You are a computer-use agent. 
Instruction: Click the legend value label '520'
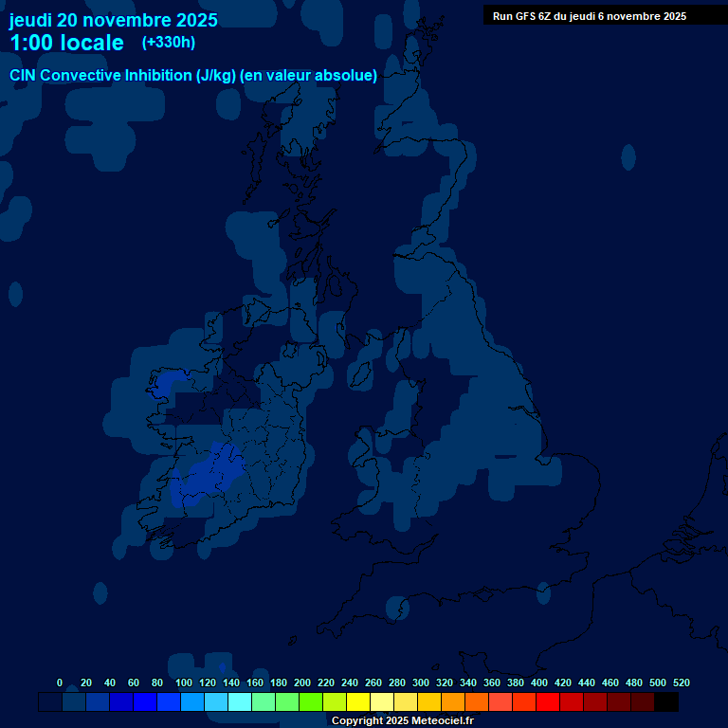pyautogui.click(x=681, y=682)
